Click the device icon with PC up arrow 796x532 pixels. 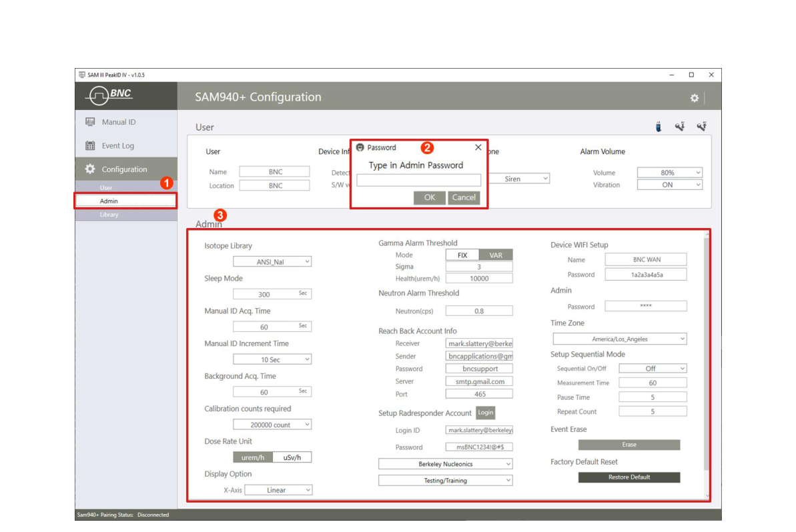pos(701,126)
